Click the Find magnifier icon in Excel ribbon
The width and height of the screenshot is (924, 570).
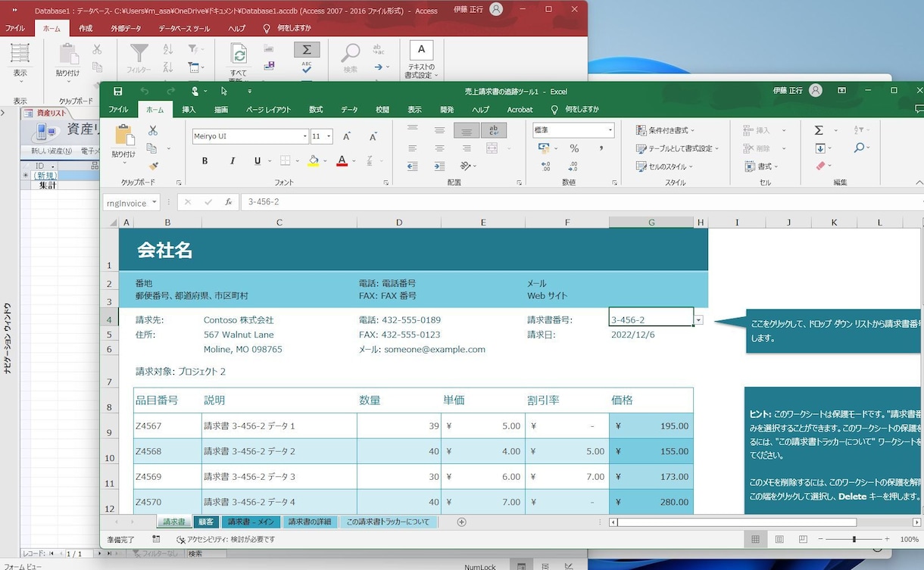(859, 148)
